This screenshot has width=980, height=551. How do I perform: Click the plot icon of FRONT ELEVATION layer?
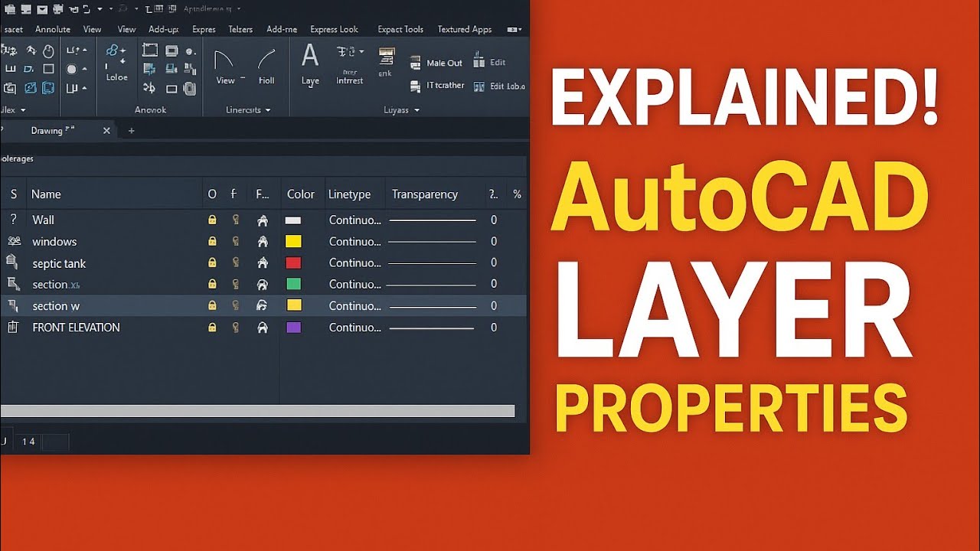[263, 328]
